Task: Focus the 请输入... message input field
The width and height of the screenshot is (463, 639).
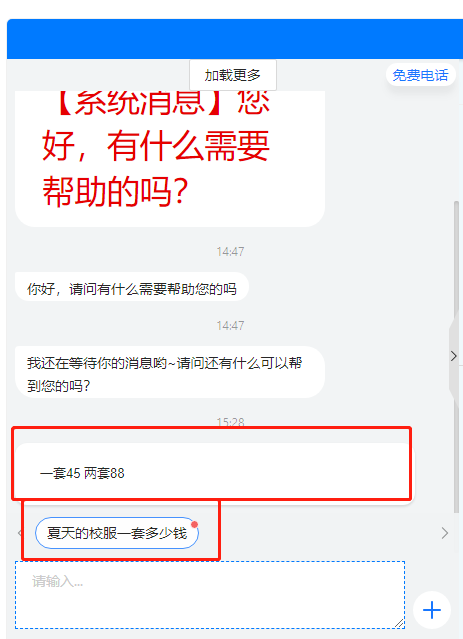Action: tap(210, 595)
